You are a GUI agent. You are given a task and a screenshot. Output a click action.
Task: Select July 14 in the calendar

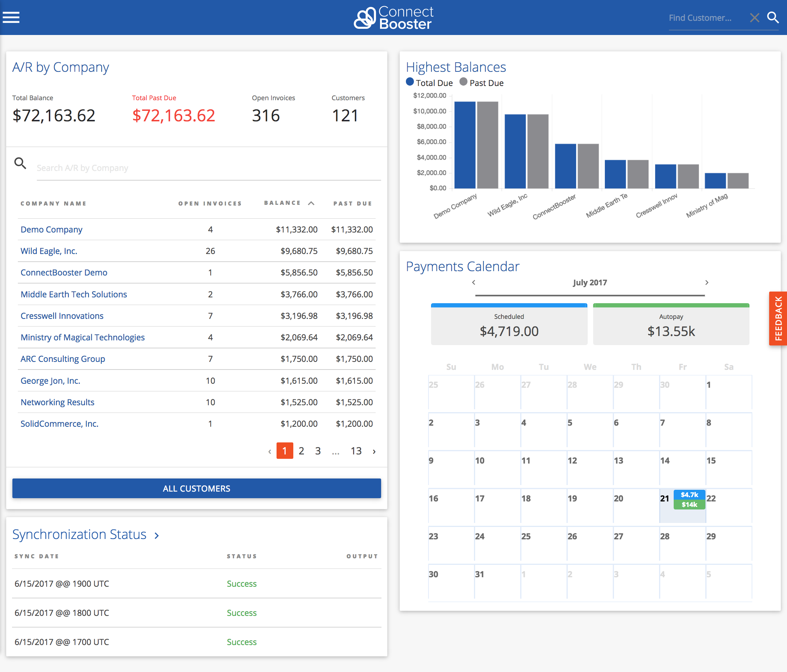[682, 468]
